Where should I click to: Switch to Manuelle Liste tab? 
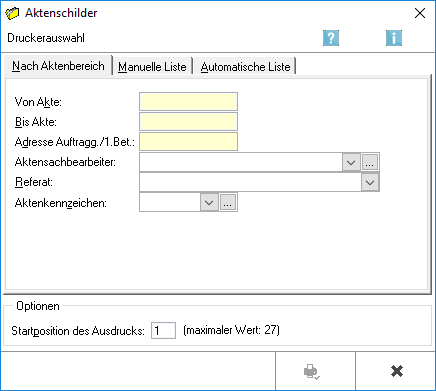click(152, 67)
